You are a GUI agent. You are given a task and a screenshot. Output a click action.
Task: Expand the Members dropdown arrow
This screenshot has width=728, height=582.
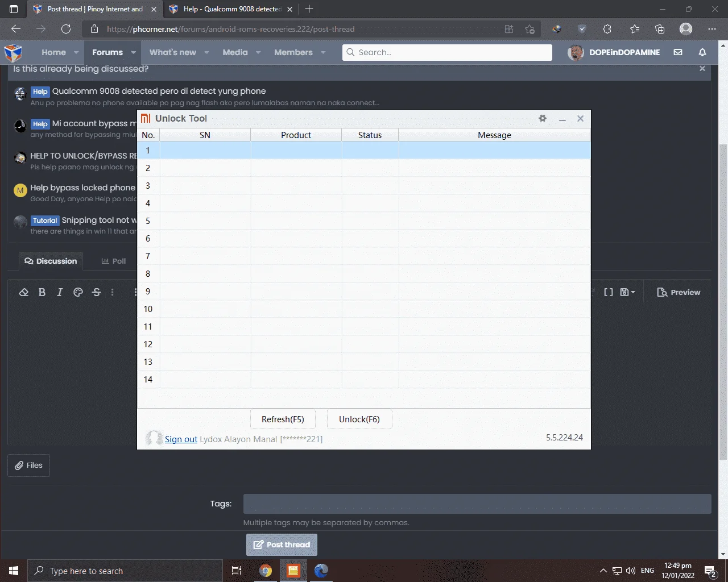tap(323, 52)
